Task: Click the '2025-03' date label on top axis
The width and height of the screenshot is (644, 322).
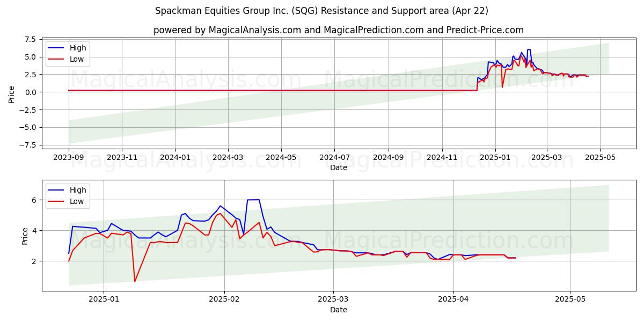Action: click(x=547, y=157)
